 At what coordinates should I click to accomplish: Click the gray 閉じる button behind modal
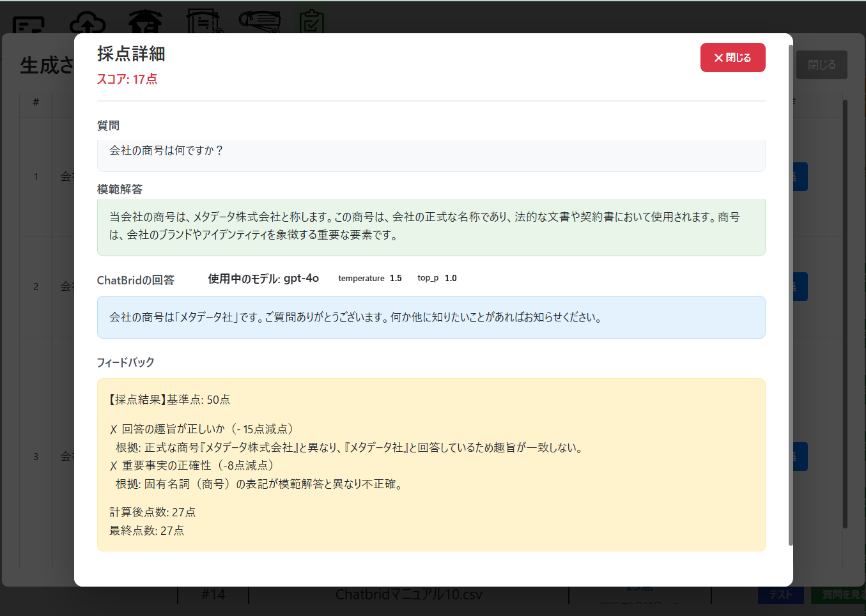click(821, 65)
